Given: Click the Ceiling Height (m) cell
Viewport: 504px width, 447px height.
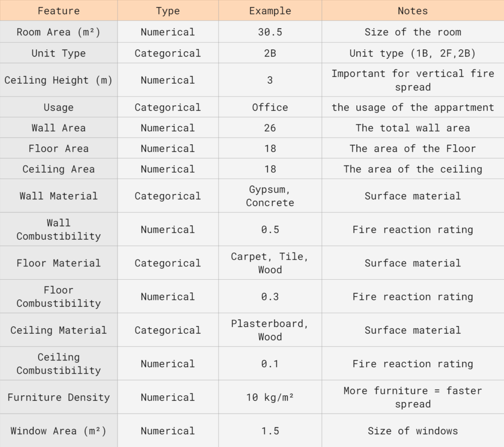Looking at the screenshot, I should pyautogui.click(x=59, y=80).
